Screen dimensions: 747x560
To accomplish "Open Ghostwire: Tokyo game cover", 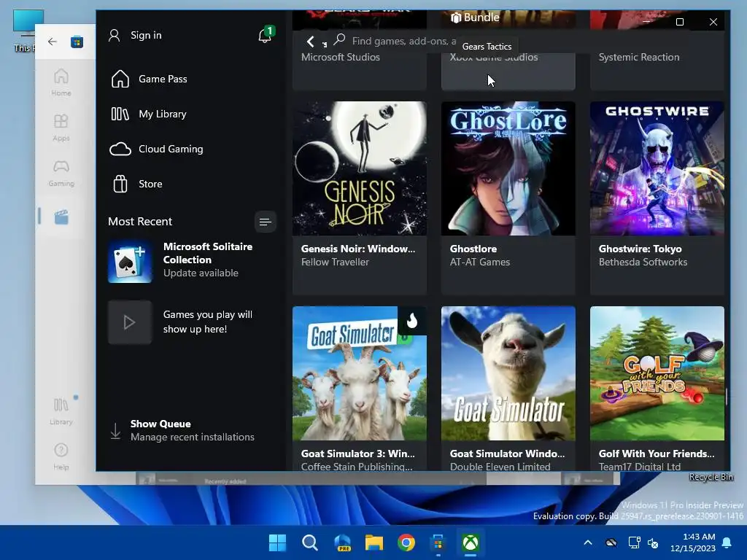I will (657, 168).
